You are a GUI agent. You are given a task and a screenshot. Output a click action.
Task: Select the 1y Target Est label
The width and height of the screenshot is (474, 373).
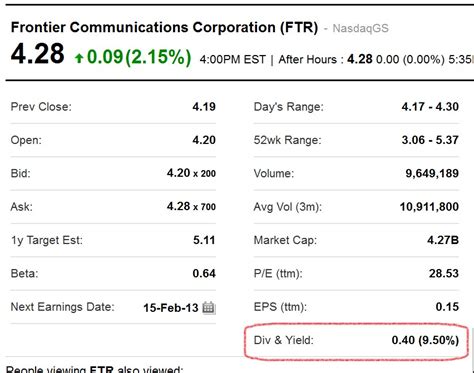pyautogui.click(x=47, y=240)
